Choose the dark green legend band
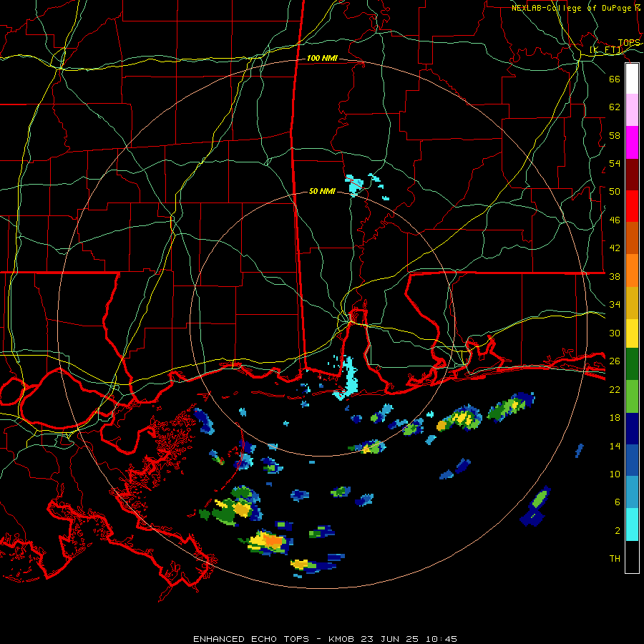644x644 pixels. [632, 364]
